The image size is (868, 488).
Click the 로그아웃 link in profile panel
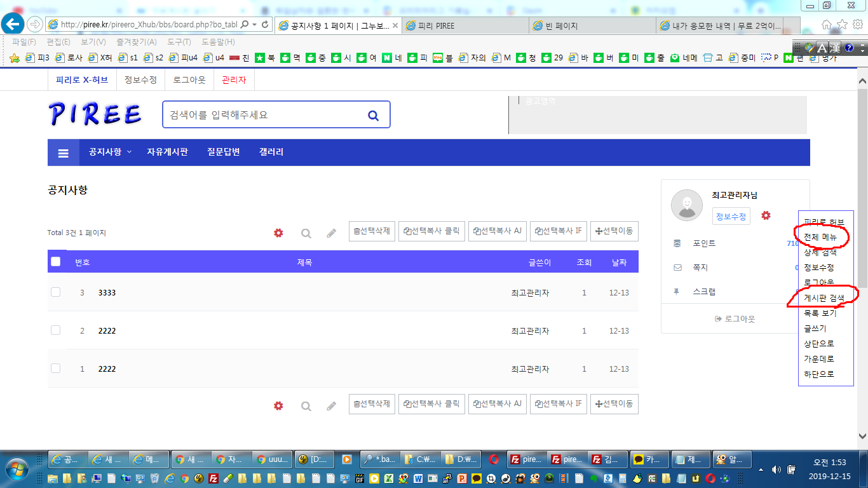(x=735, y=318)
